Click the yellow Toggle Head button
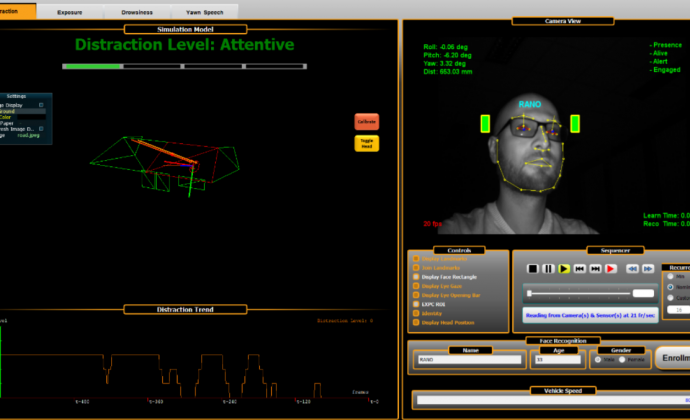690x420 pixels. (367, 144)
